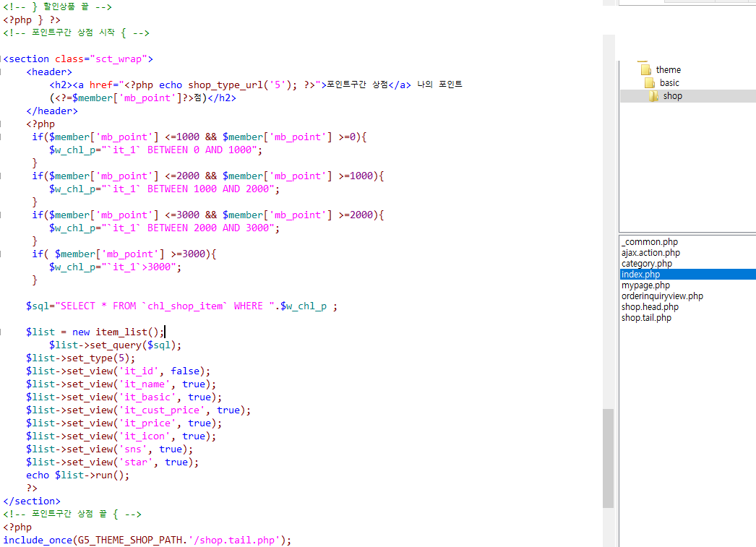The width and height of the screenshot is (756, 547).
Task: Select shop.tail.php in the file list
Action: coord(646,318)
